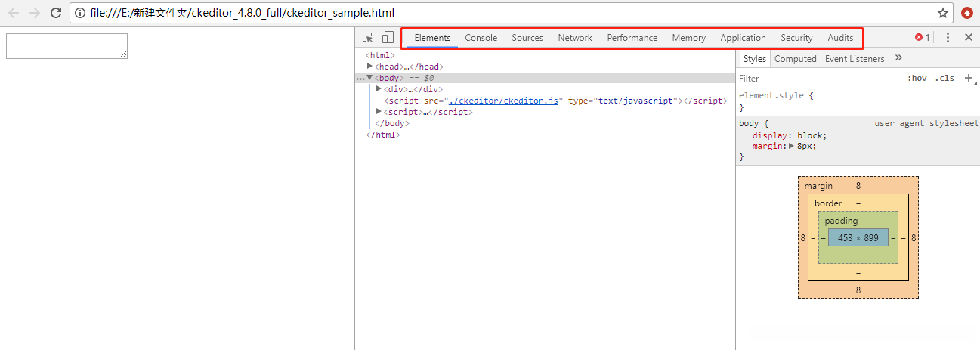Click inside the page textarea
This screenshot has height=350, width=980.
coord(66,45)
